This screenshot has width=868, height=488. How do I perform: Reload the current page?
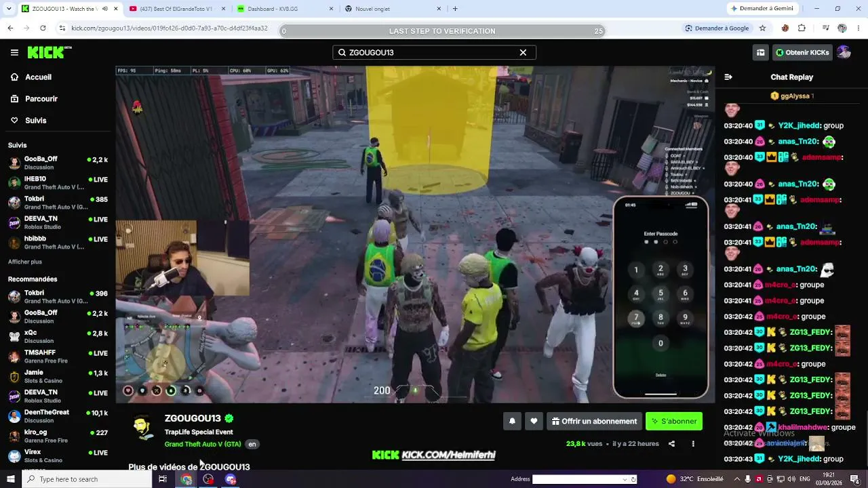click(43, 28)
